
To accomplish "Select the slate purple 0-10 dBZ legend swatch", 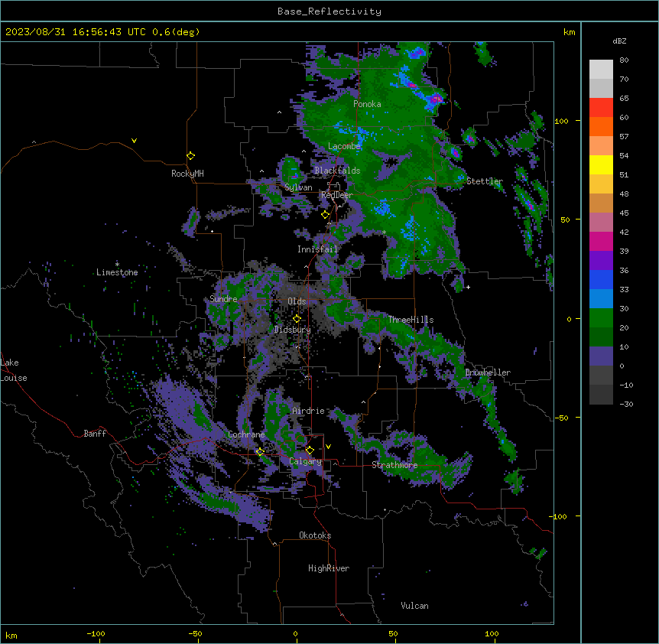I will pos(601,356).
